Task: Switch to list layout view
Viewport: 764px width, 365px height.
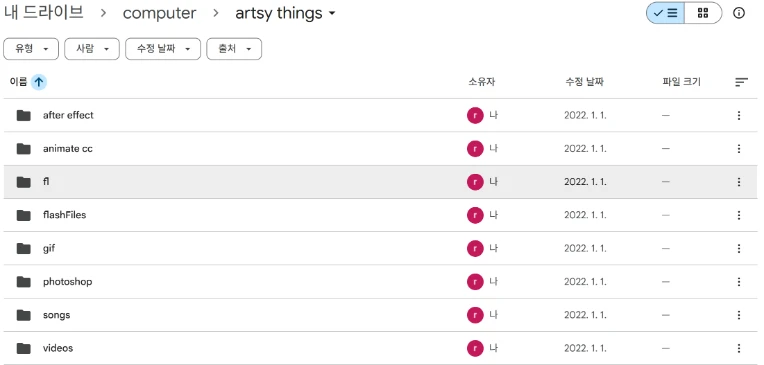Action: pos(666,13)
